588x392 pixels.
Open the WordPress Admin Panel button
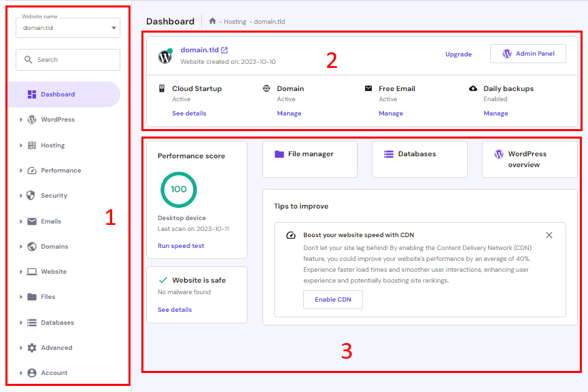point(528,54)
